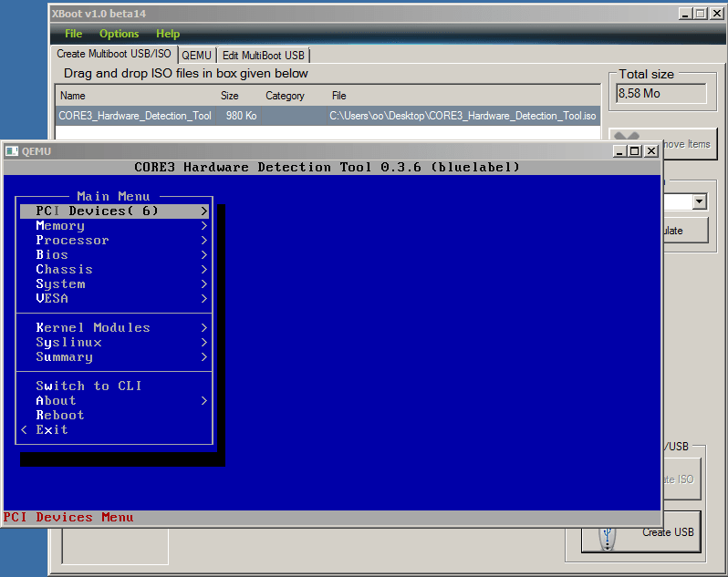
Task: Maximize the QEMU window
Action: click(x=635, y=151)
